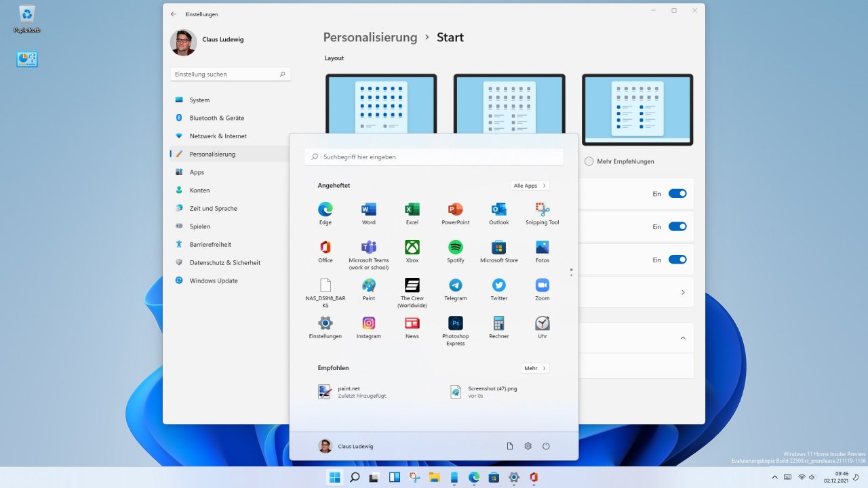Viewport: 868px width, 488px height.
Task: Open Excel pinned app
Action: pos(412,213)
